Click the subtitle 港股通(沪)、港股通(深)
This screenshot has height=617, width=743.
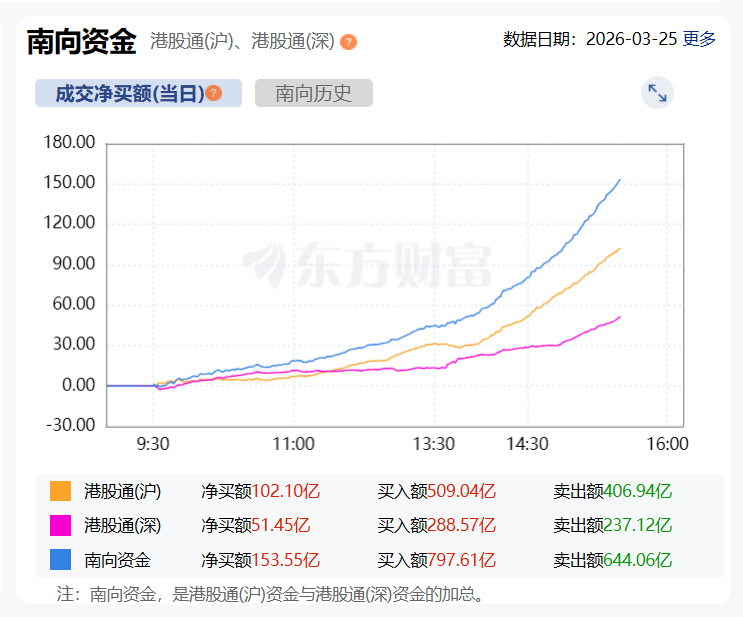tap(242, 41)
